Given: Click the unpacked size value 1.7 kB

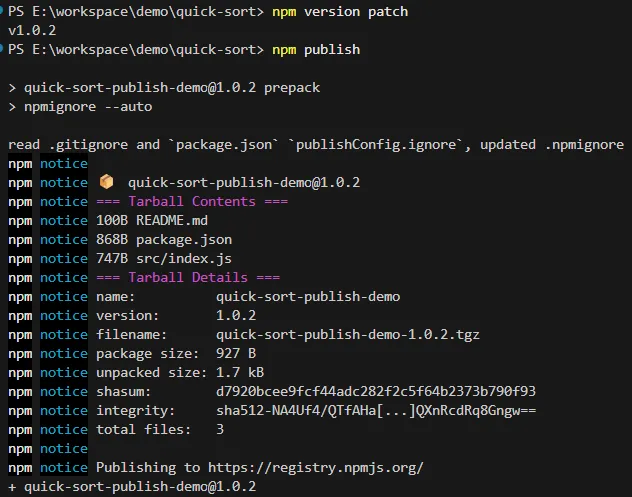Looking at the screenshot, I should [x=240, y=372].
